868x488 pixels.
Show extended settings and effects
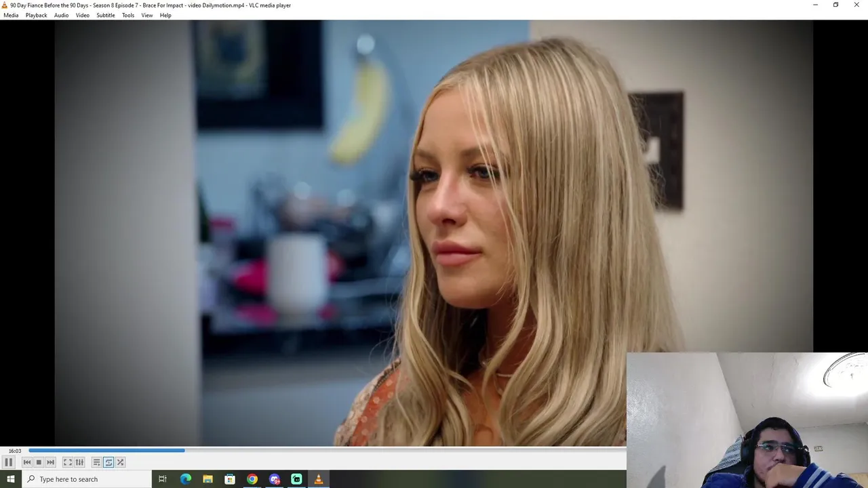[79, 462]
